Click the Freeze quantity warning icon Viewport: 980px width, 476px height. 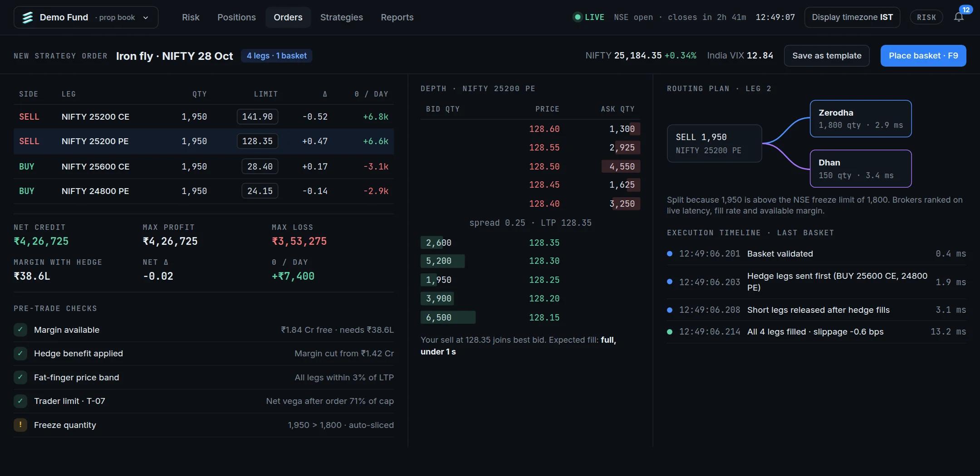tap(20, 425)
